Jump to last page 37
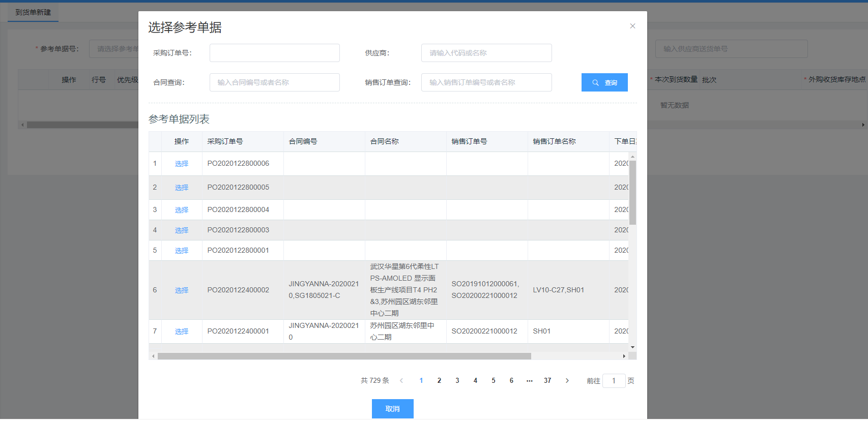Viewport: 868px width, 422px height. (547, 381)
